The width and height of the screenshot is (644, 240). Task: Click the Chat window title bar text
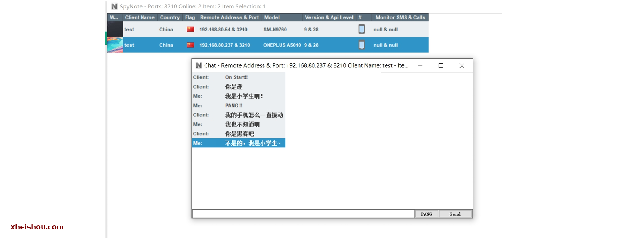click(x=306, y=65)
